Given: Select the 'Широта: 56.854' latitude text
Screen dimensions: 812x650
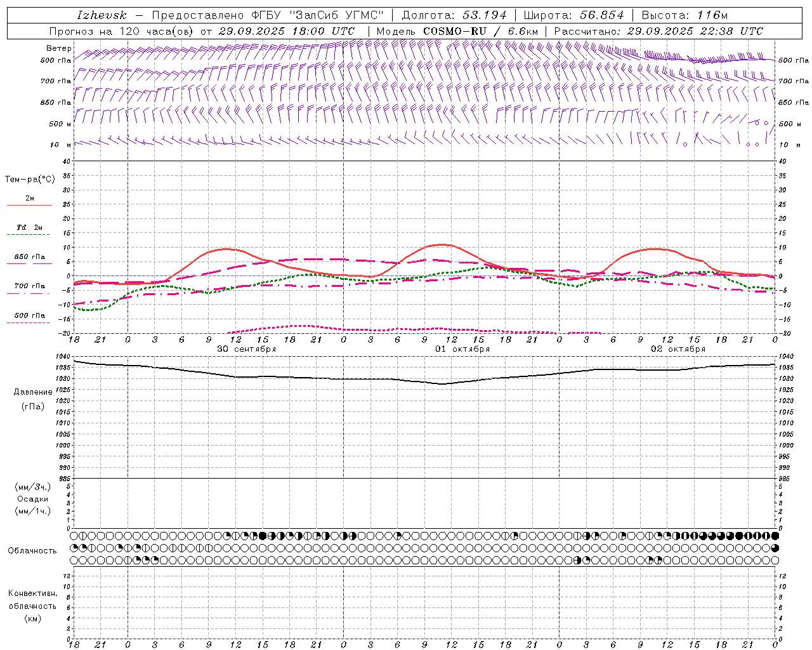Looking at the screenshot, I should tap(573, 15).
